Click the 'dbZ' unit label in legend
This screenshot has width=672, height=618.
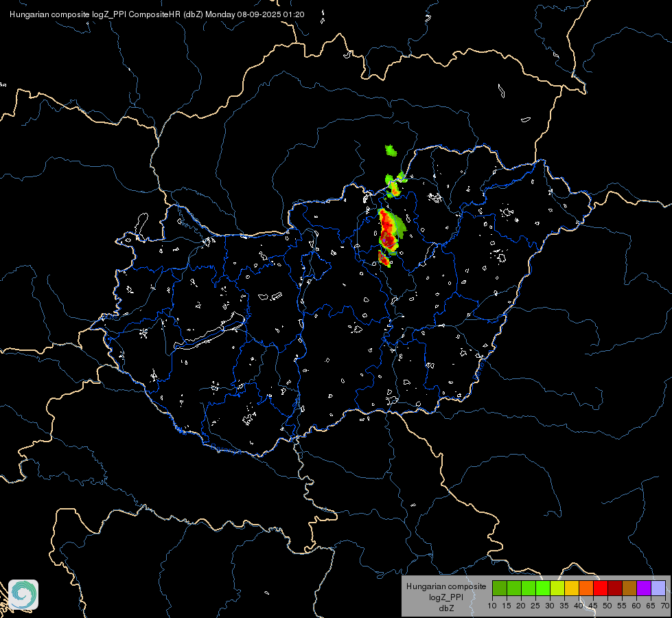click(446, 608)
